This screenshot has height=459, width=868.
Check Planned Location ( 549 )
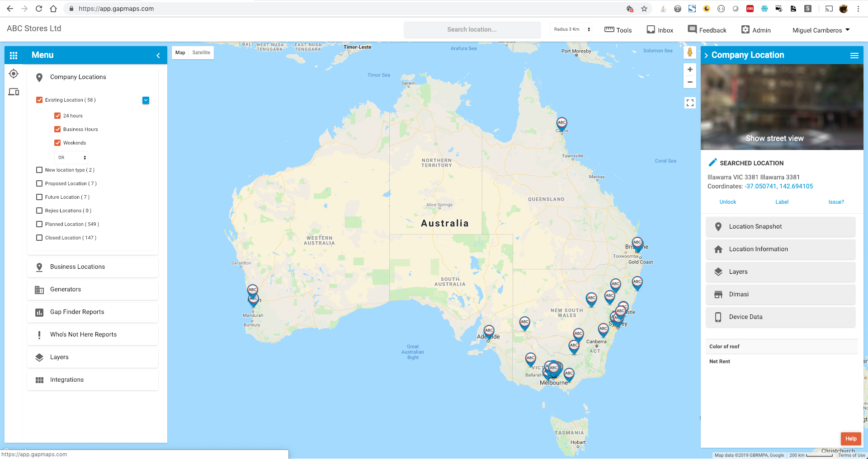click(x=39, y=224)
